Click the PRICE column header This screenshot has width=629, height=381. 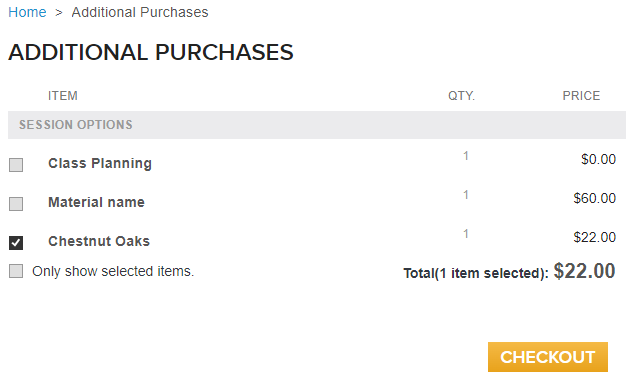pyautogui.click(x=581, y=96)
